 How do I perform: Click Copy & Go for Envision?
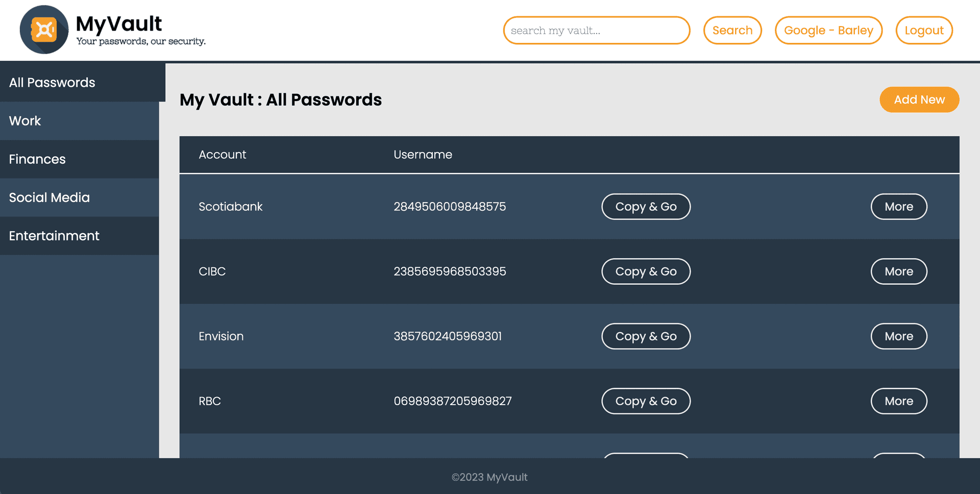(x=646, y=336)
